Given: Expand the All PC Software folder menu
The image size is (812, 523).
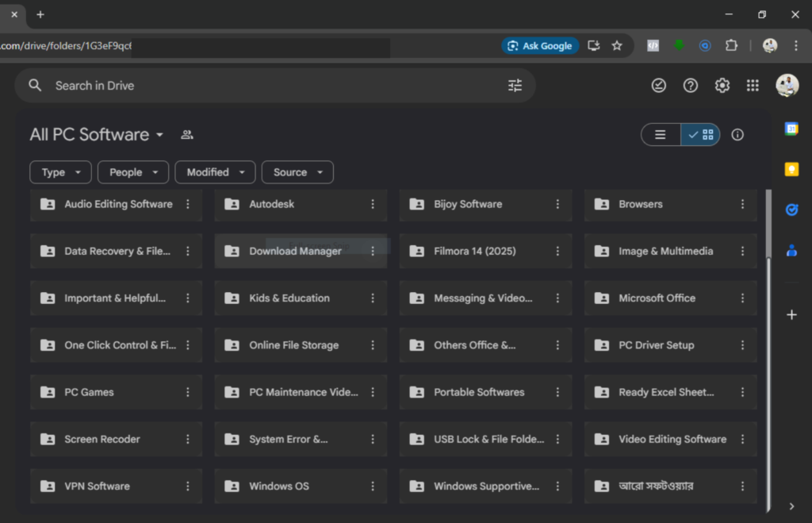Looking at the screenshot, I should click(159, 135).
